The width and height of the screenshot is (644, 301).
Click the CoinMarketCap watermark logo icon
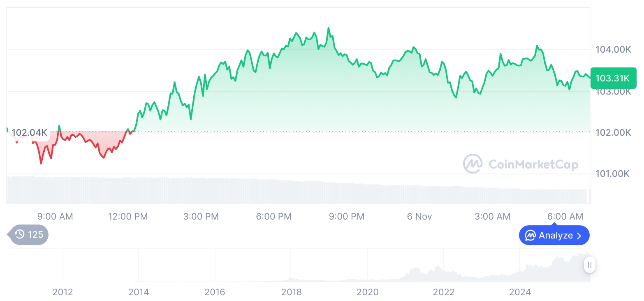(x=473, y=164)
